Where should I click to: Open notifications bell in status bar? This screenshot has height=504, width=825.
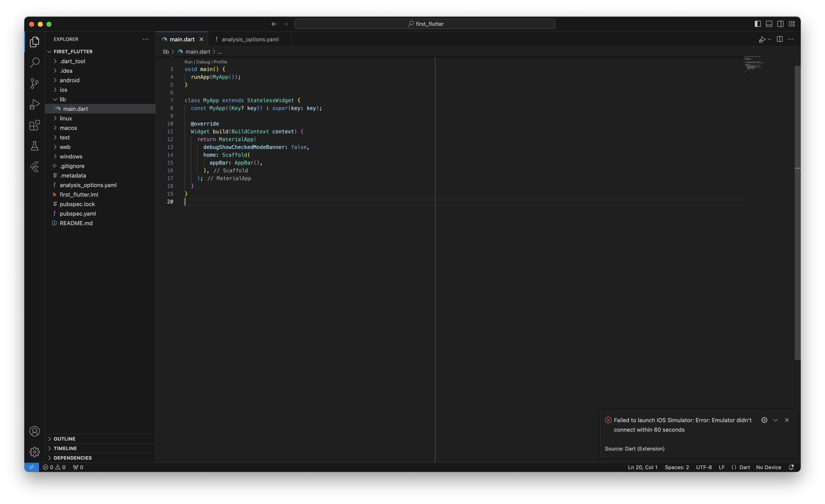(791, 467)
